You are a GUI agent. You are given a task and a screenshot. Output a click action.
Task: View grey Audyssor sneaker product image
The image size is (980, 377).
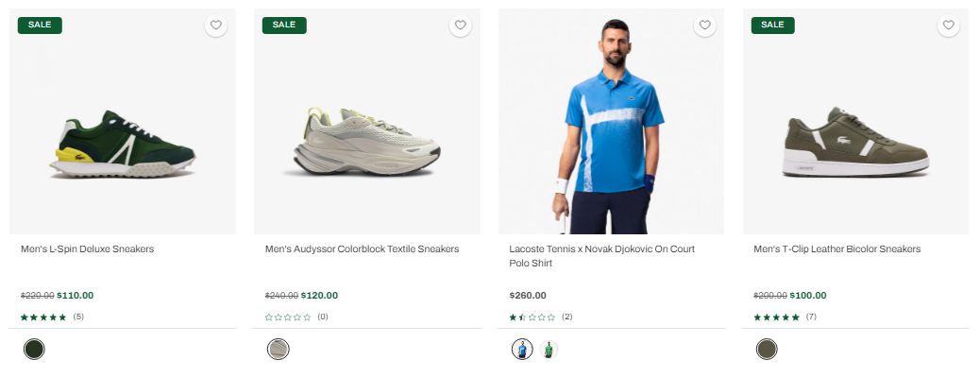click(367, 121)
